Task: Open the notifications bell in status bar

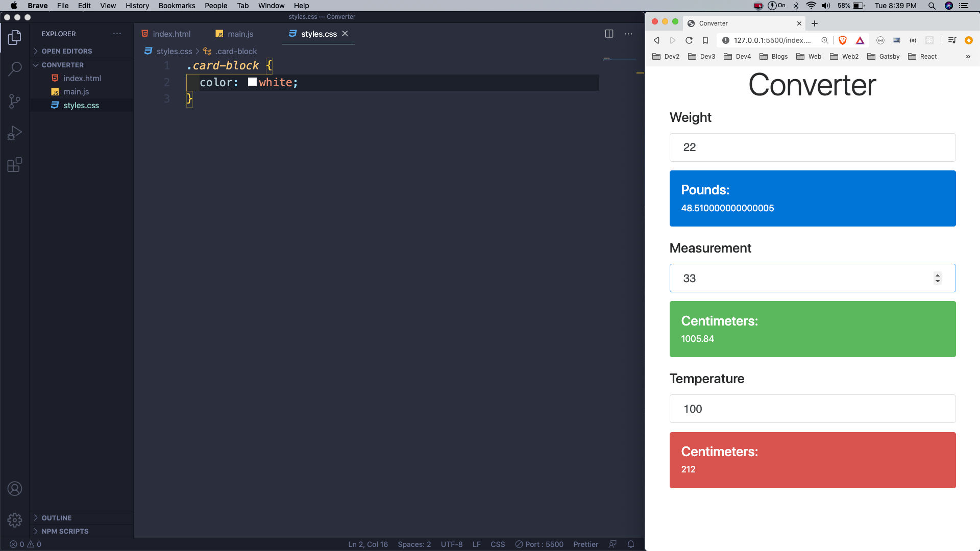Action: (x=631, y=544)
